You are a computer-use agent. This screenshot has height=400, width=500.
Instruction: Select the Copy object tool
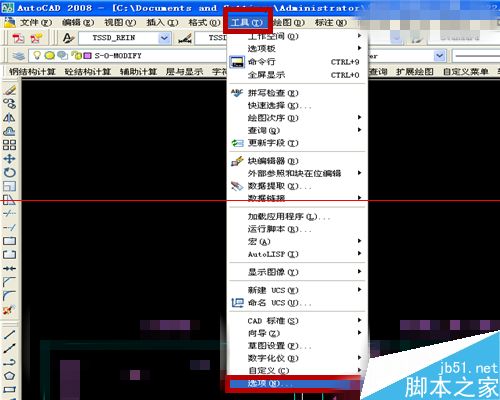click(x=9, y=104)
